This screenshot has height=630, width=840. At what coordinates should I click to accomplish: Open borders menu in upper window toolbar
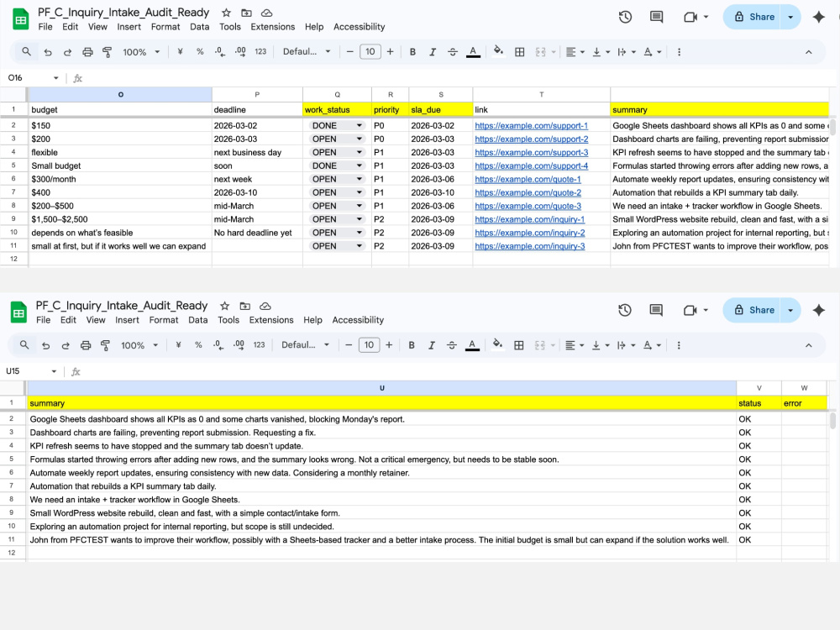520,52
